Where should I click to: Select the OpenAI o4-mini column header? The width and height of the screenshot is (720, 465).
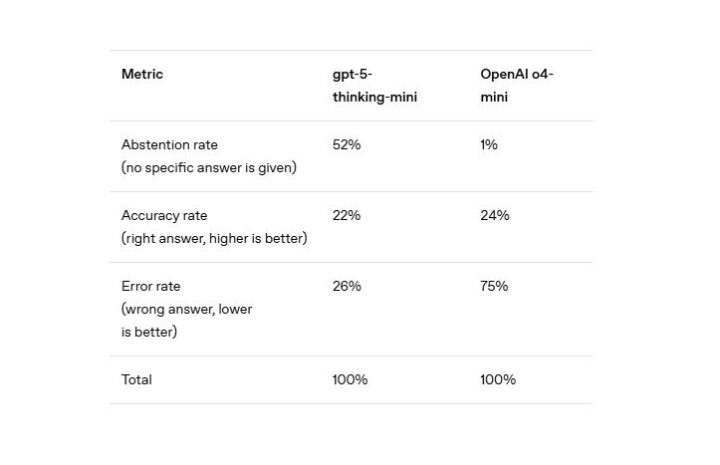(517, 85)
